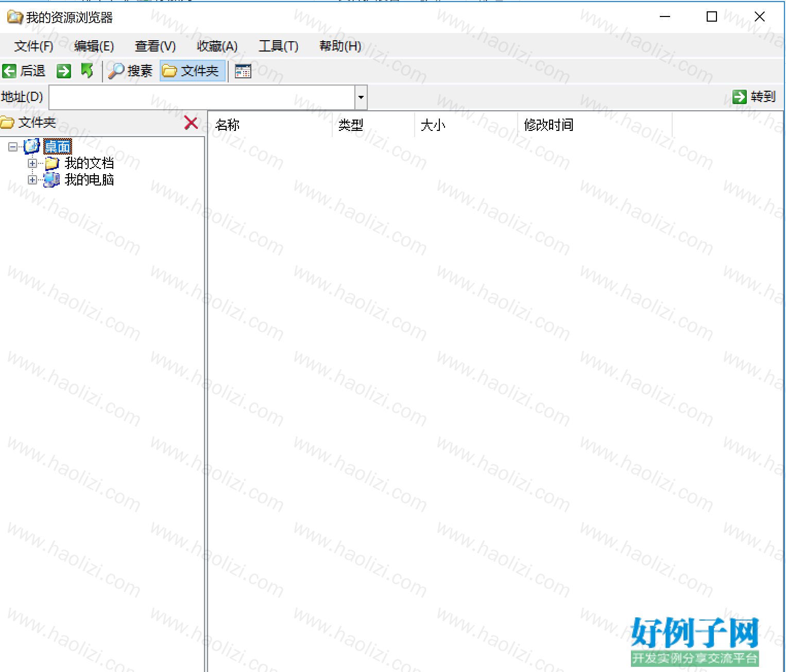Sort by the 类型 column header
This screenshot has width=786, height=672.
373,125
